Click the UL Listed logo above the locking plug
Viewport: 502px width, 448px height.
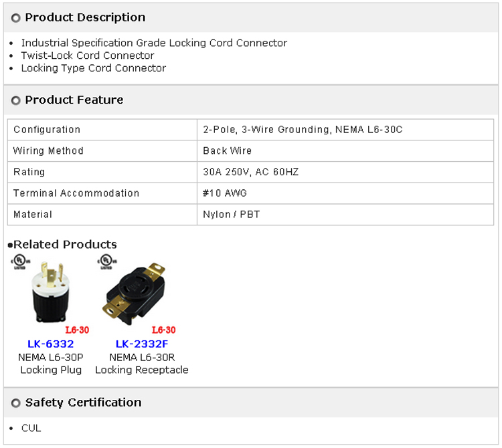click(x=19, y=261)
